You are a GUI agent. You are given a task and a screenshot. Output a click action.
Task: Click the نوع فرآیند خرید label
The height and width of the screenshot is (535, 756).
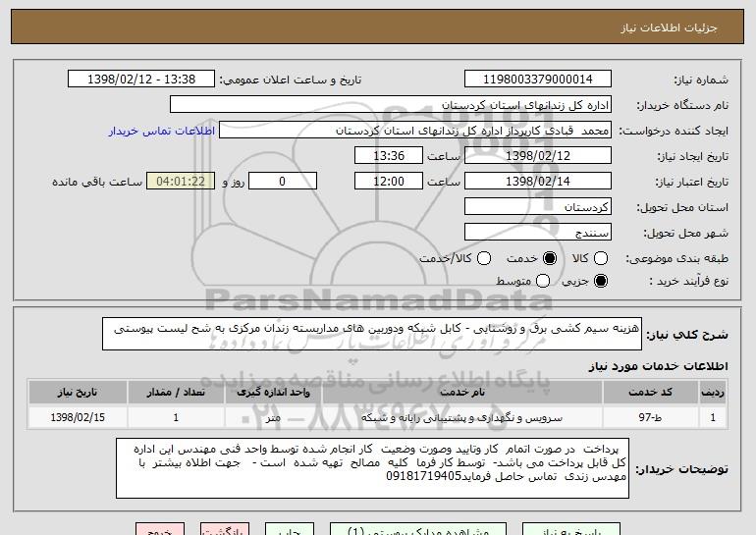(x=688, y=281)
